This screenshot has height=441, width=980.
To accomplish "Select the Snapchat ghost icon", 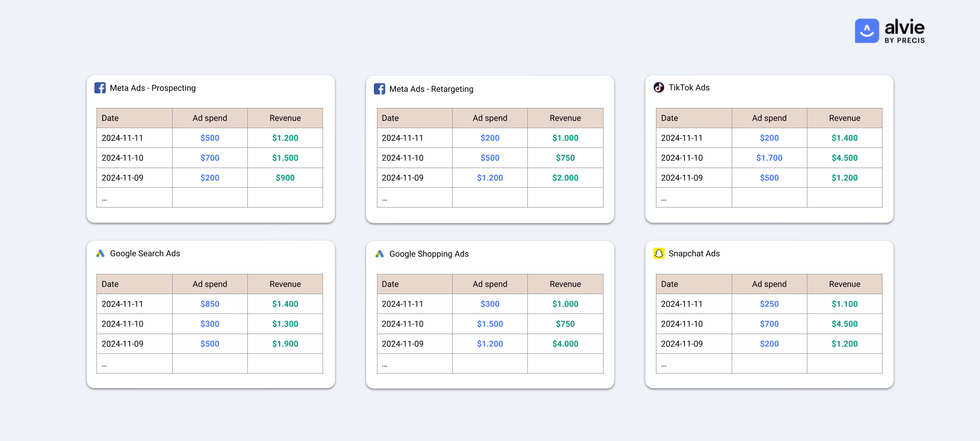I will (659, 253).
